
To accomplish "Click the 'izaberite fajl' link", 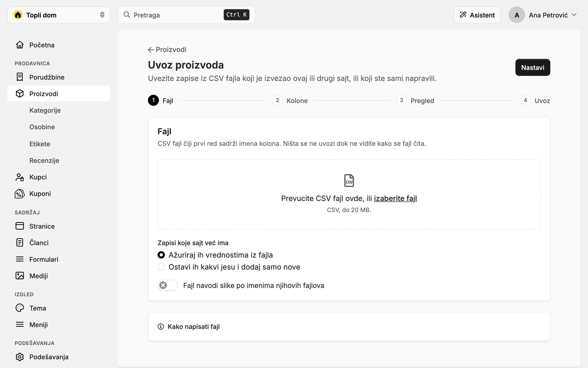I will pos(395,198).
